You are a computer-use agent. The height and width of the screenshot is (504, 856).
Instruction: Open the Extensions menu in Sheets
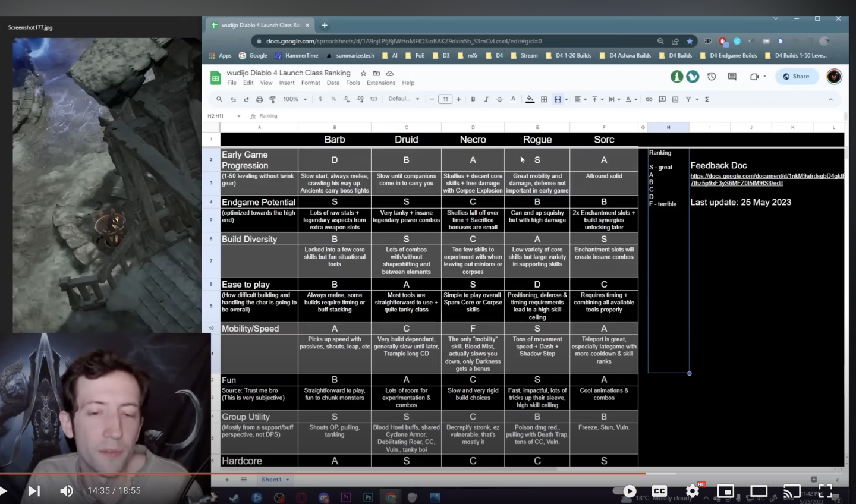(380, 83)
